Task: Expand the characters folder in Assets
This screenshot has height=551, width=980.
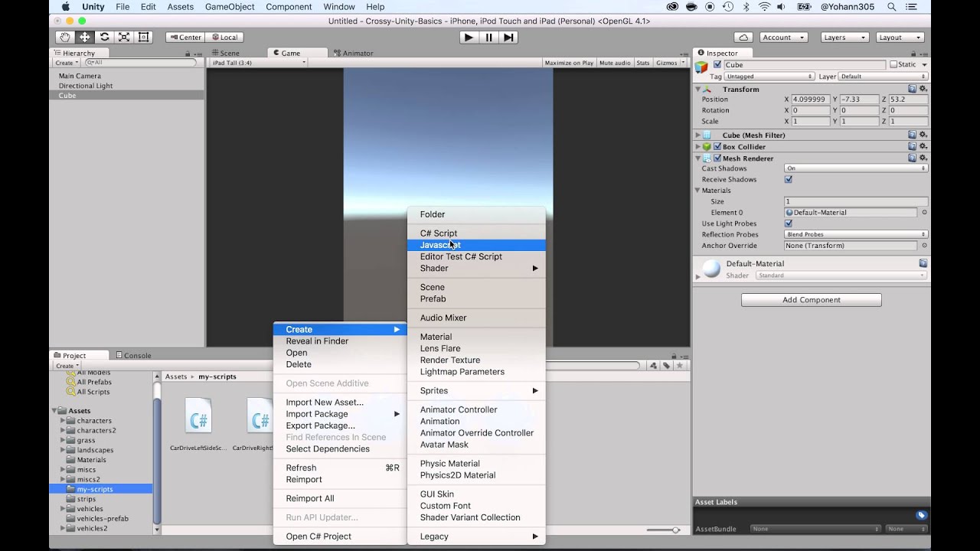Action: [x=64, y=421]
